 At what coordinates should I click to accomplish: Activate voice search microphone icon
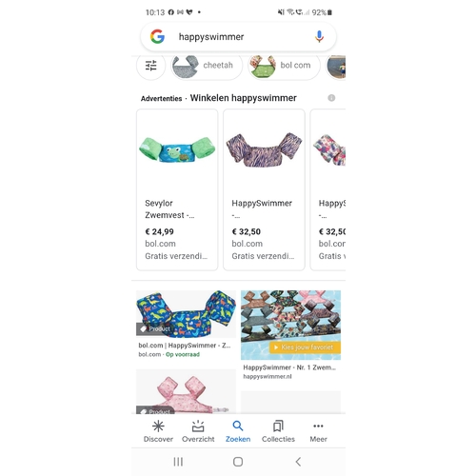coord(319,36)
